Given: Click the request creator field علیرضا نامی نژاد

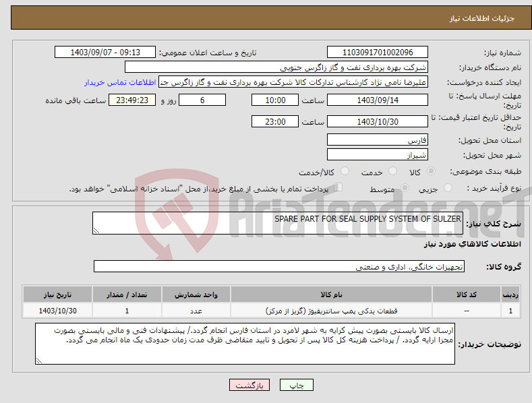Looking at the screenshot, I should [x=293, y=82].
